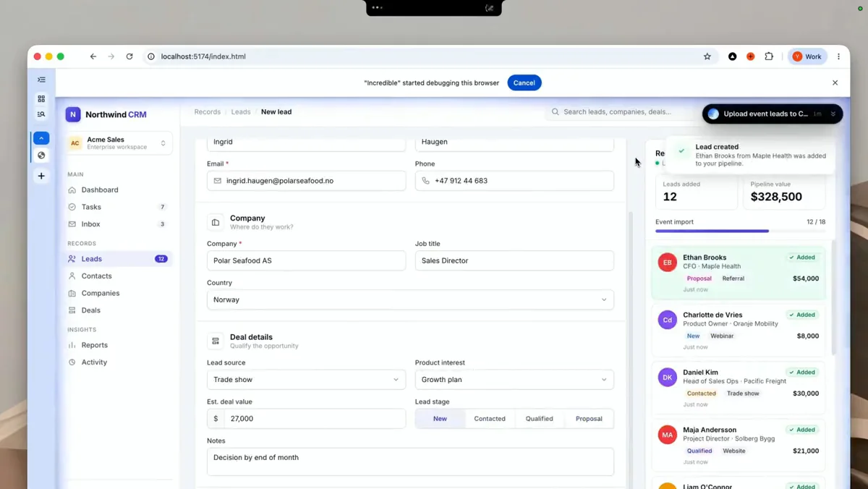Set lead stage to New
This screenshot has height=489, width=868.
pos(440,419)
